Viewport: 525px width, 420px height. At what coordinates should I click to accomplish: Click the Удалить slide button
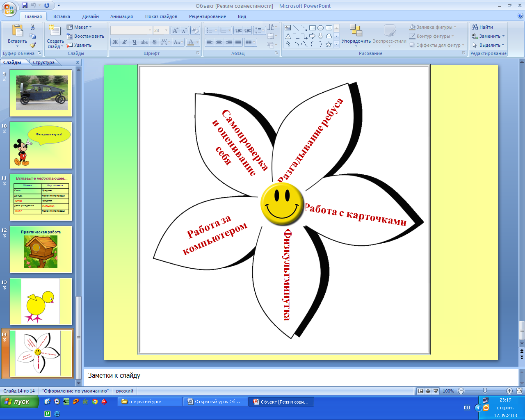click(79, 45)
